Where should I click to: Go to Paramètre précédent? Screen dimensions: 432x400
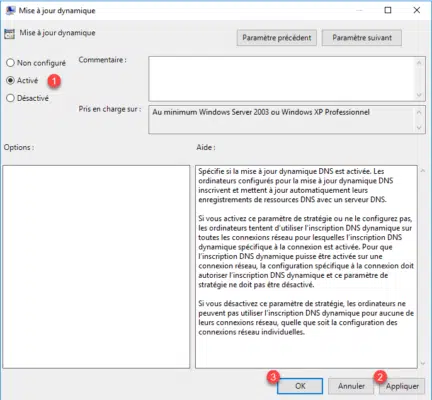[x=277, y=38]
